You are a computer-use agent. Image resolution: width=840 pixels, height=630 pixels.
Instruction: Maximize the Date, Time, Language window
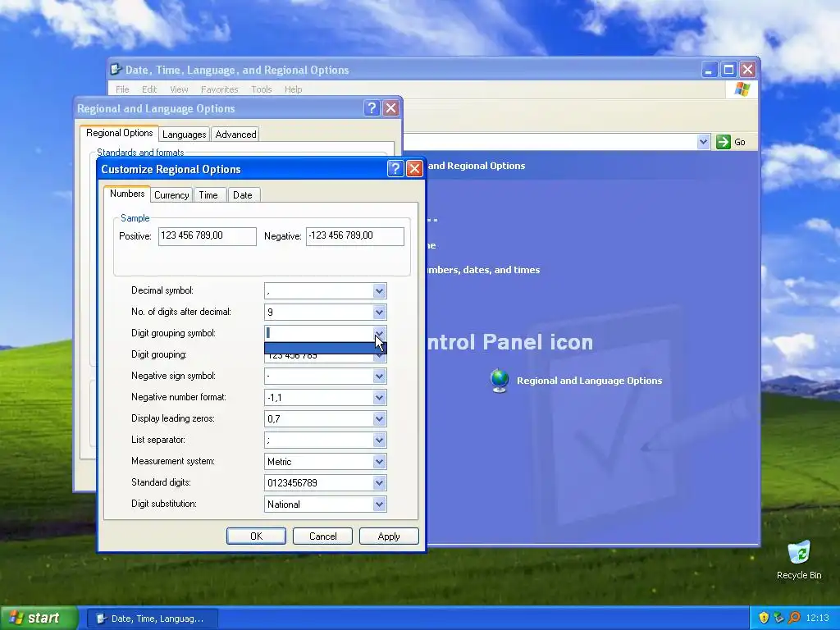[x=728, y=70]
